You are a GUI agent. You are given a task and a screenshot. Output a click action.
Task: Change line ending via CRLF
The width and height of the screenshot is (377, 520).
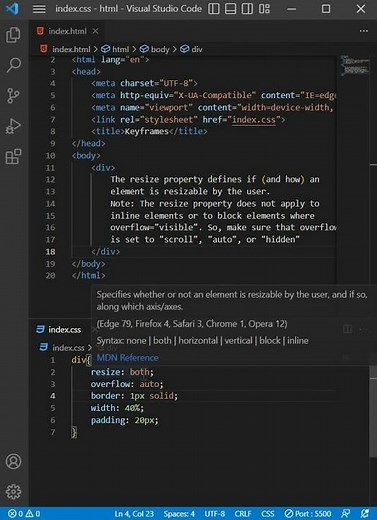point(243,514)
